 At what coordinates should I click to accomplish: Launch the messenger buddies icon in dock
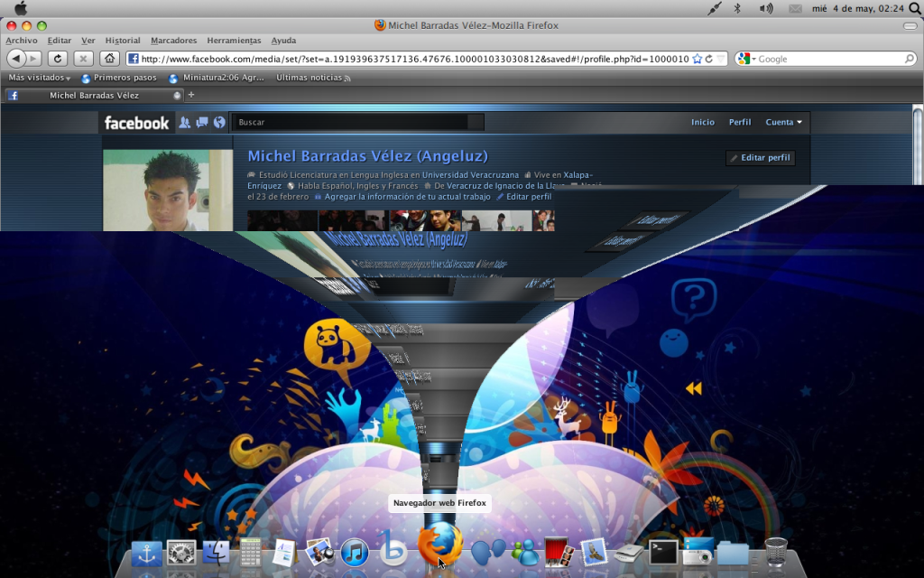tap(525, 554)
